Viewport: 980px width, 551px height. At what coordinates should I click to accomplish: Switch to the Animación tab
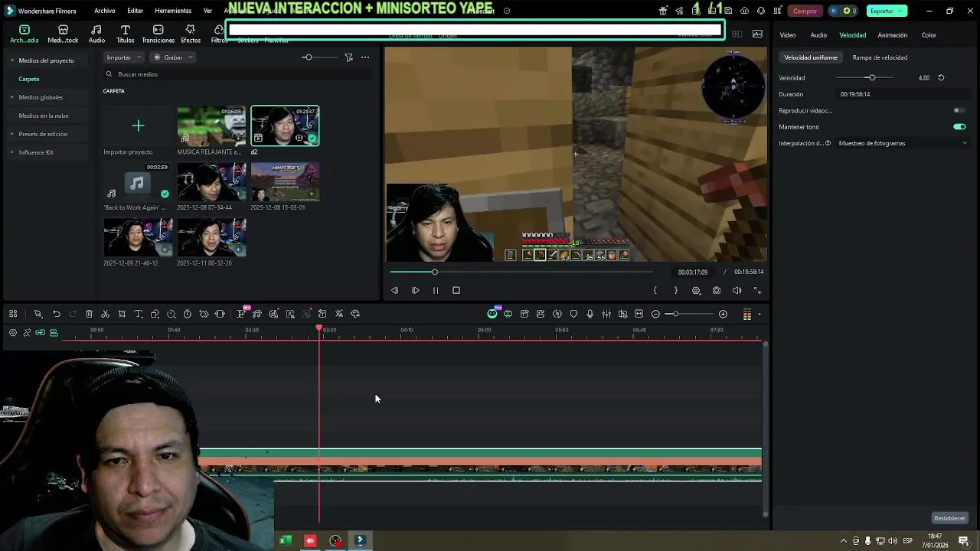click(893, 35)
